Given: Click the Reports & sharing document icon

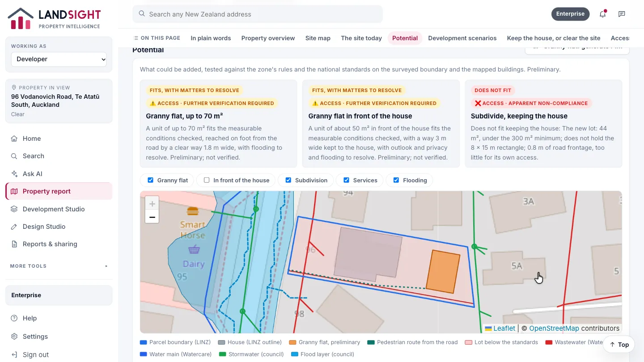Looking at the screenshot, I should (x=14, y=244).
